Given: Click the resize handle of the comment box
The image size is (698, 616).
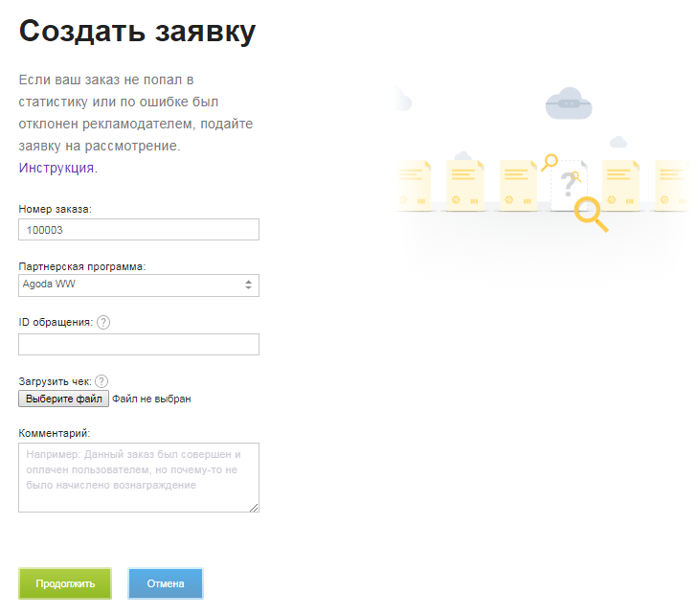Looking at the screenshot, I should [254, 508].
